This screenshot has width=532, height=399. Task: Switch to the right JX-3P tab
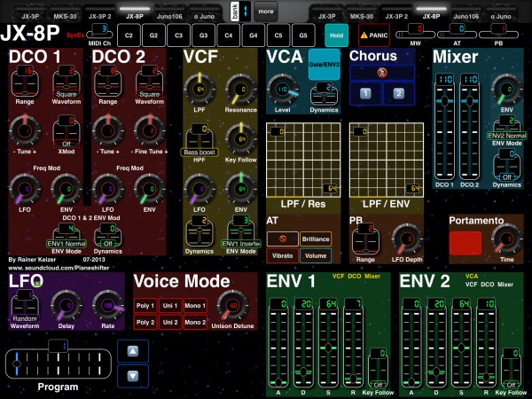point(326,14)
